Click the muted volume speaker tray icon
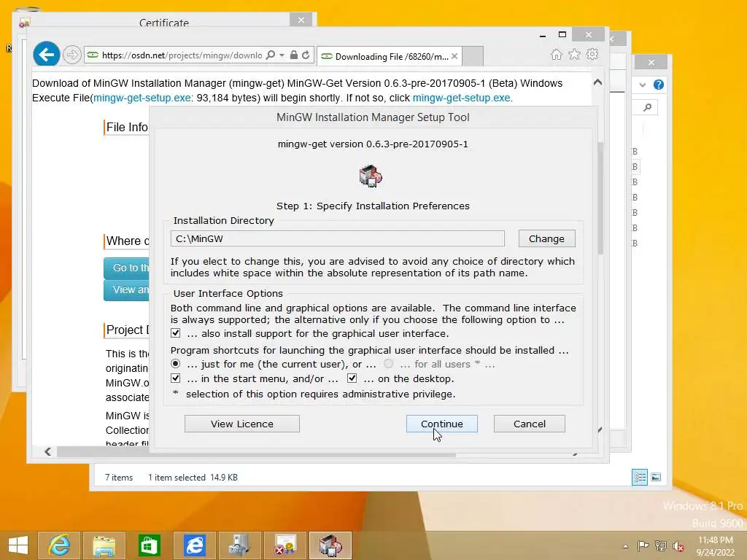 pyautogui.click(x=678, y=546)
